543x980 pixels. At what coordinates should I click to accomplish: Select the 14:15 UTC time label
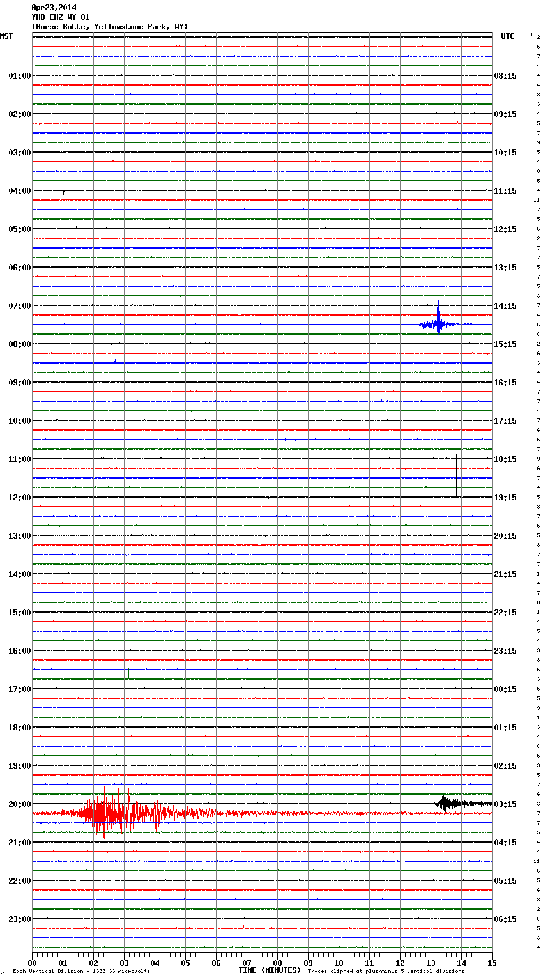pyautogui.click(x=505, y=306)
